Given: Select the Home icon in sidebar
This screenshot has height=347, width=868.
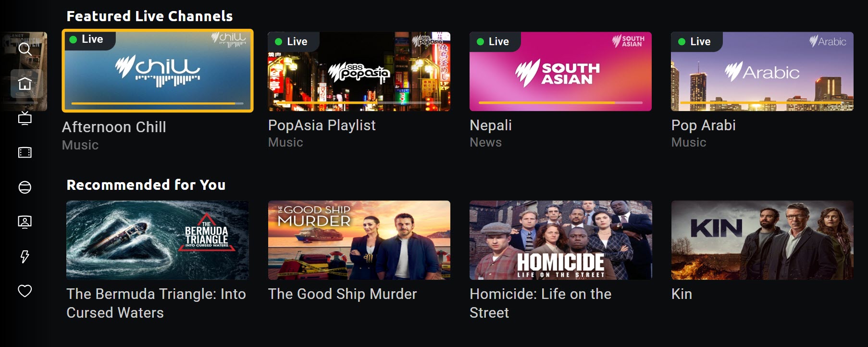Looking at the screenshot, I should pos(25,84).
